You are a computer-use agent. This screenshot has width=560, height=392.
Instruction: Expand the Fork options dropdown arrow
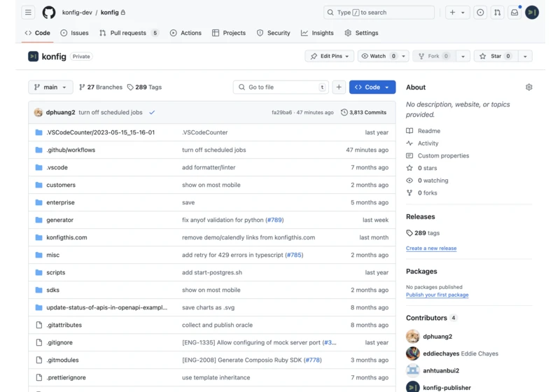463,56
